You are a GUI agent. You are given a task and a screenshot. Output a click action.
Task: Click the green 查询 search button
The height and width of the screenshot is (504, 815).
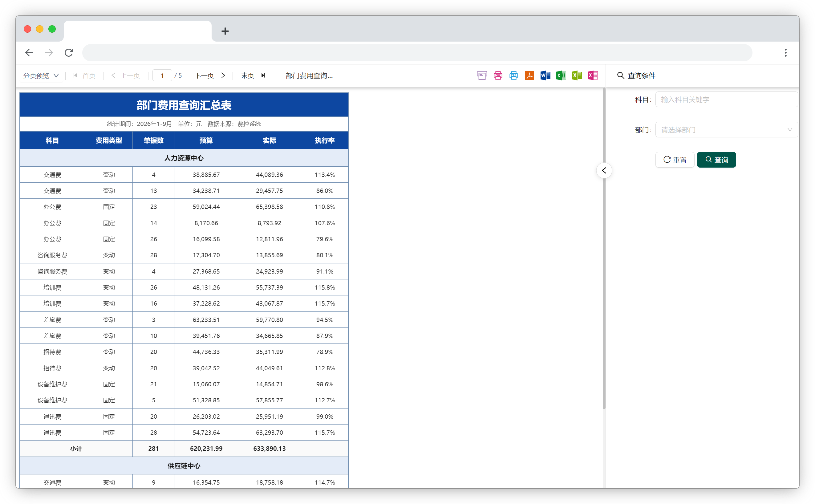(716, 160)
